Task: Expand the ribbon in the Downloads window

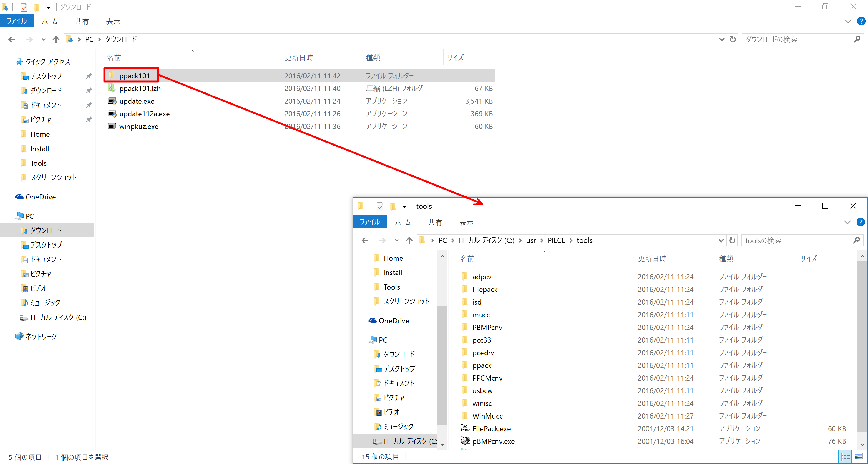Action: pyautogui.click(x=848, y=21)
